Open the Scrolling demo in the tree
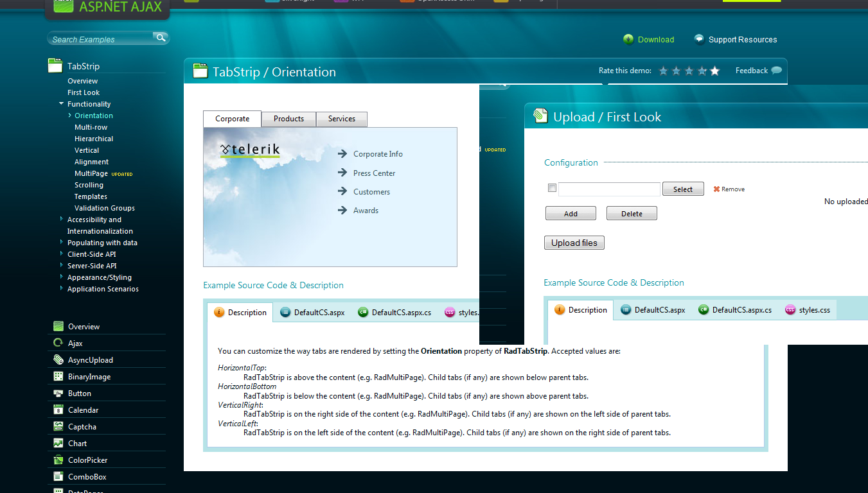This screenshot has height=493, width=868. tap(89, 185)
